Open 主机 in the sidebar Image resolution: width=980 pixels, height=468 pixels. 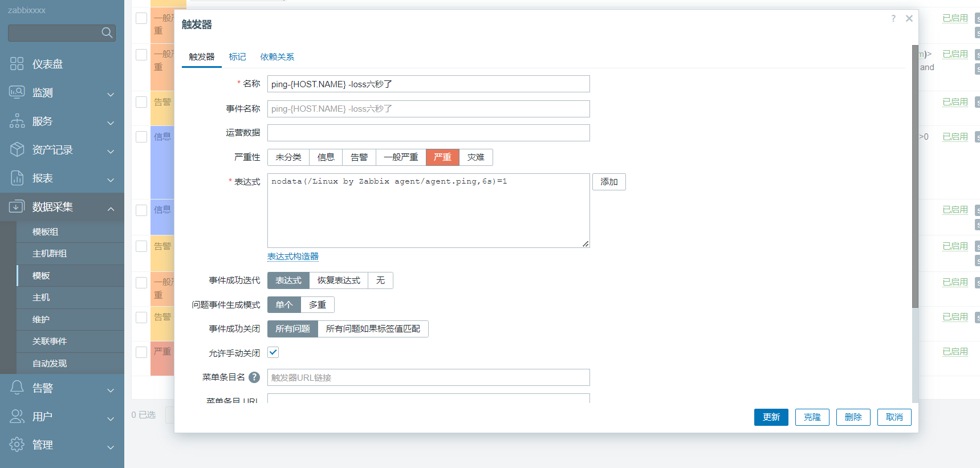tap(71, 298)
